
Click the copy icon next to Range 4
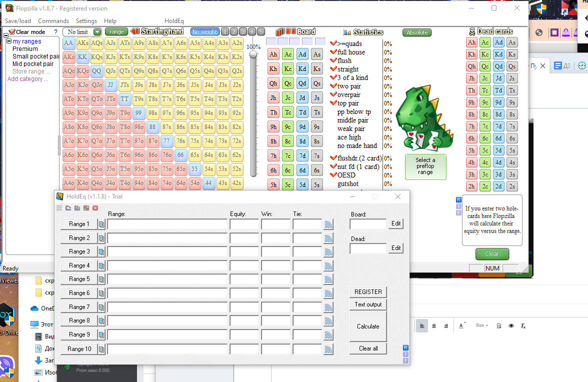101,266
